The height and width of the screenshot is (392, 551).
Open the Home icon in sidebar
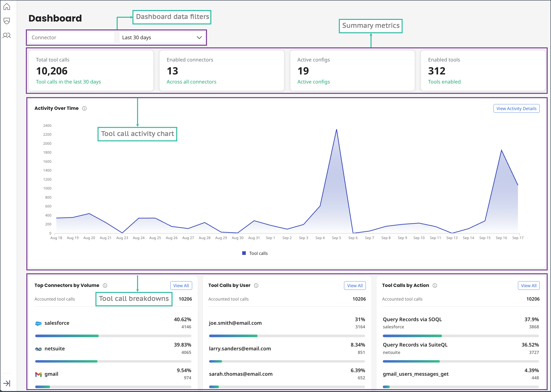[7, 6]
